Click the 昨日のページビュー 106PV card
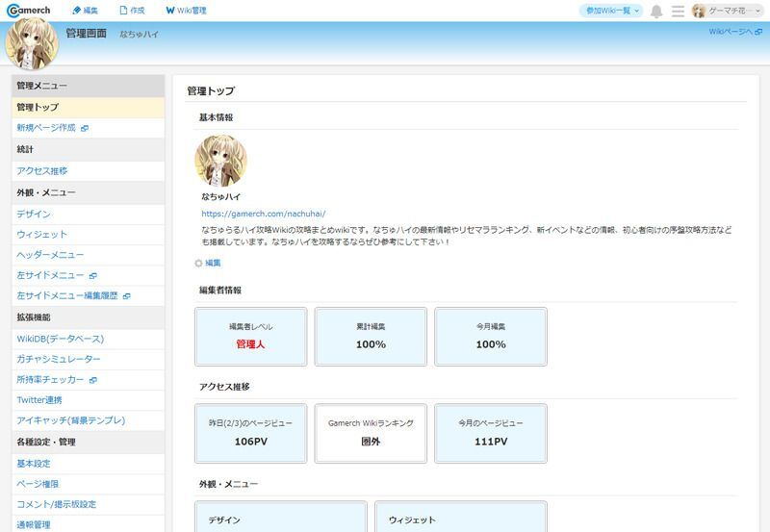 (x=251, y=432)
